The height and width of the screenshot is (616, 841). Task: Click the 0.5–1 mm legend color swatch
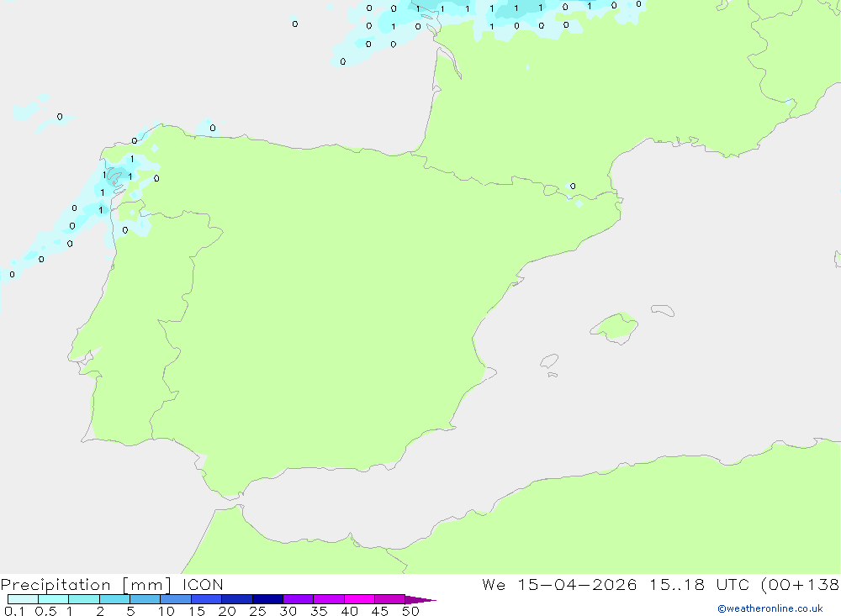(x=54, y=599)
